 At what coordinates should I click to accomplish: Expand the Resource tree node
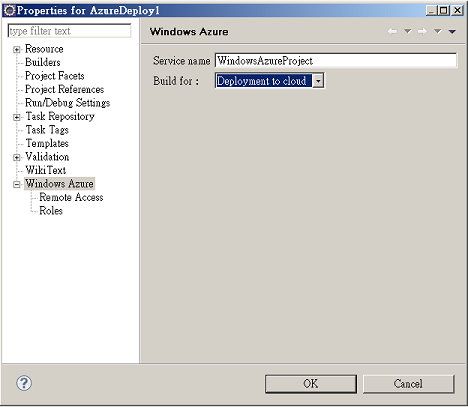(x=16, y=50)
